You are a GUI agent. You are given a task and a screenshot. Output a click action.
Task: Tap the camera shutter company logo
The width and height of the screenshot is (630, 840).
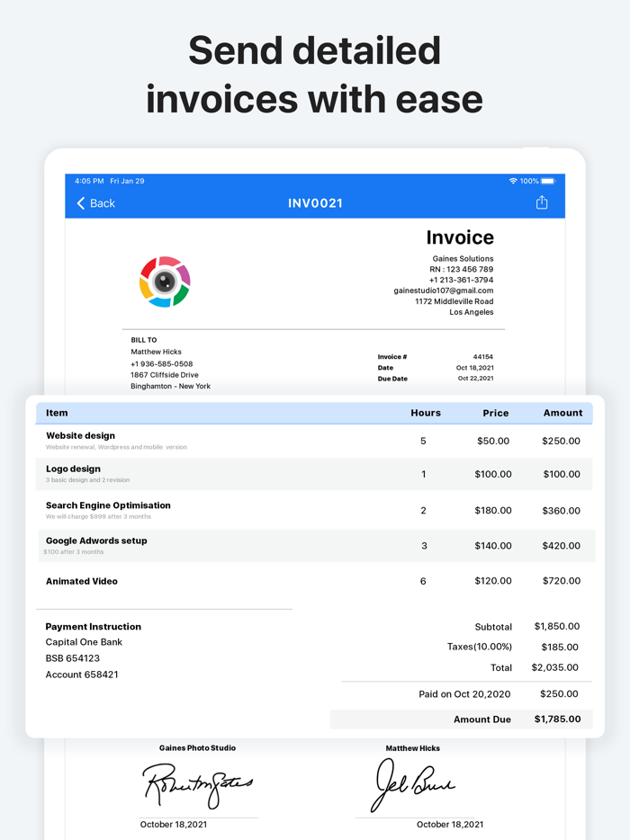pos(165,281)
